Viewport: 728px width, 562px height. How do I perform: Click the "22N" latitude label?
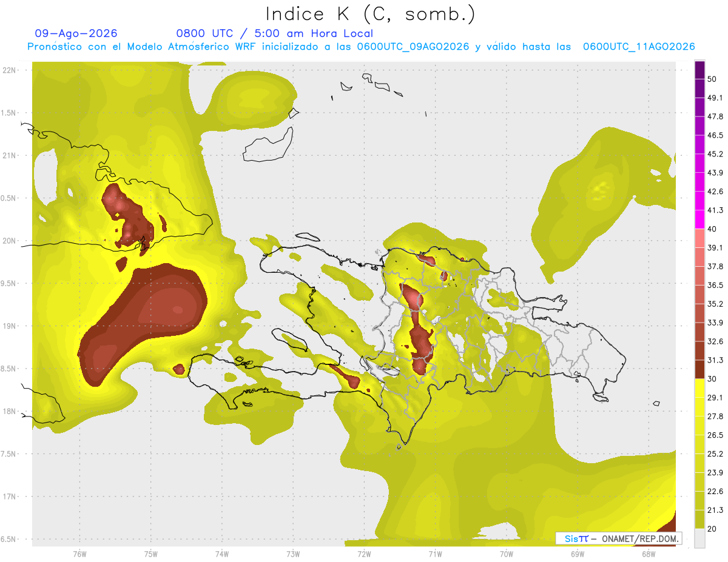10,70
